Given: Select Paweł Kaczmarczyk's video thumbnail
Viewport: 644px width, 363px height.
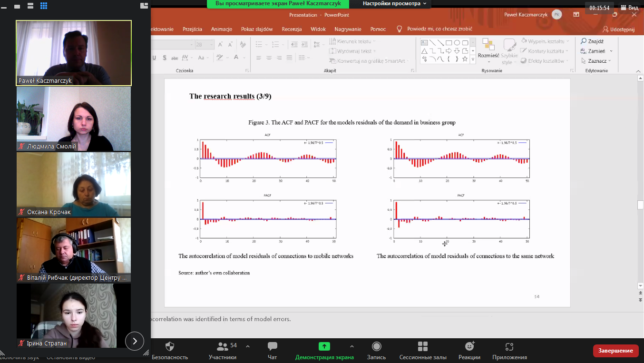Looking at the screenshot, I should pyautogui.click(x=74, y=53).
